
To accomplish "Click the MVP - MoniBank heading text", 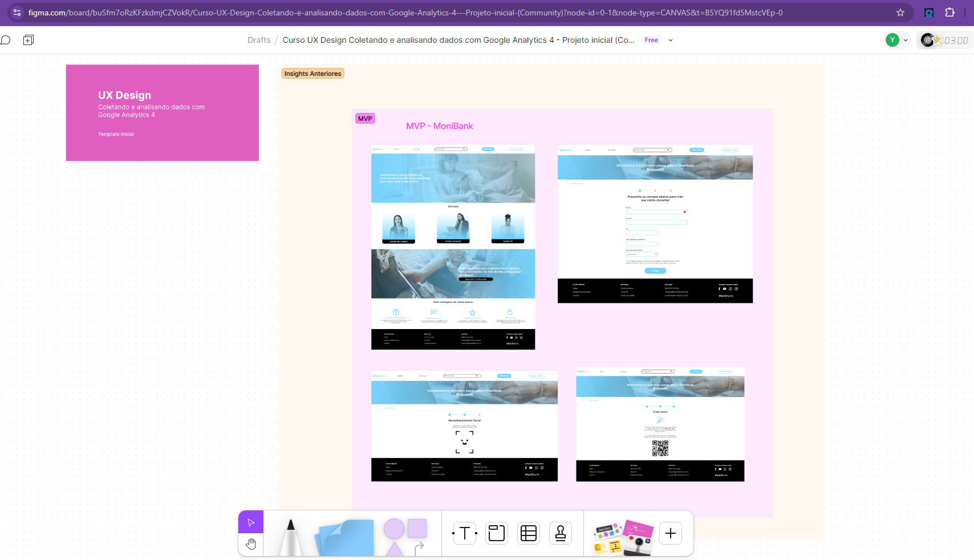I will tap(439, 126).
